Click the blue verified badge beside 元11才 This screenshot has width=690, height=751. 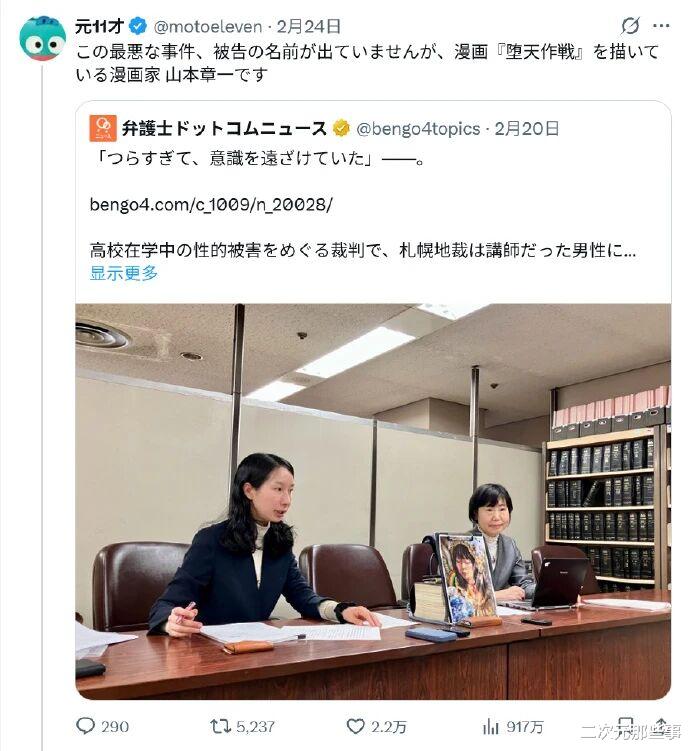pyautogui.click(x=138, y=26)
